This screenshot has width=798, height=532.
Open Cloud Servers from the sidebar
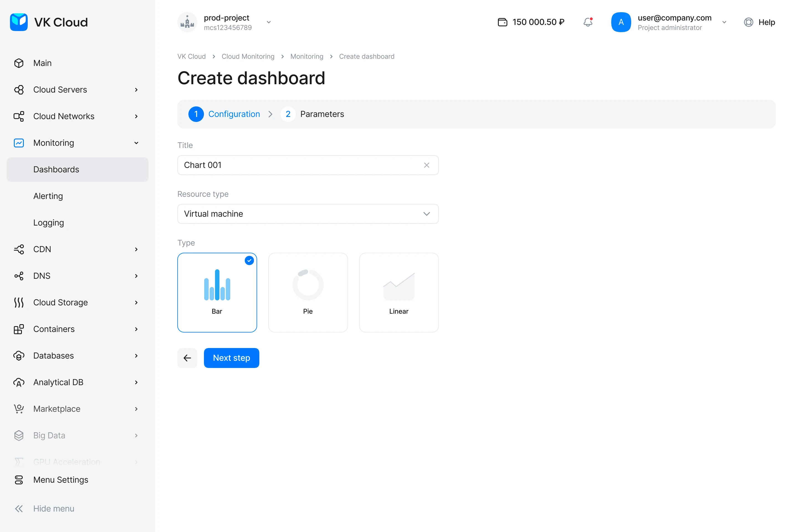tap(60, 89)
